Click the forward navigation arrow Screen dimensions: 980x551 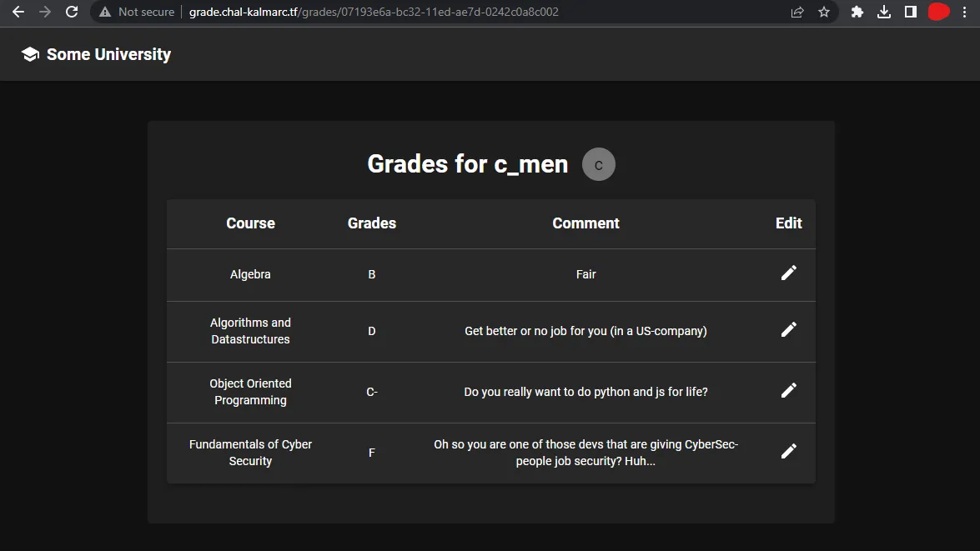(x=44, y=13)
